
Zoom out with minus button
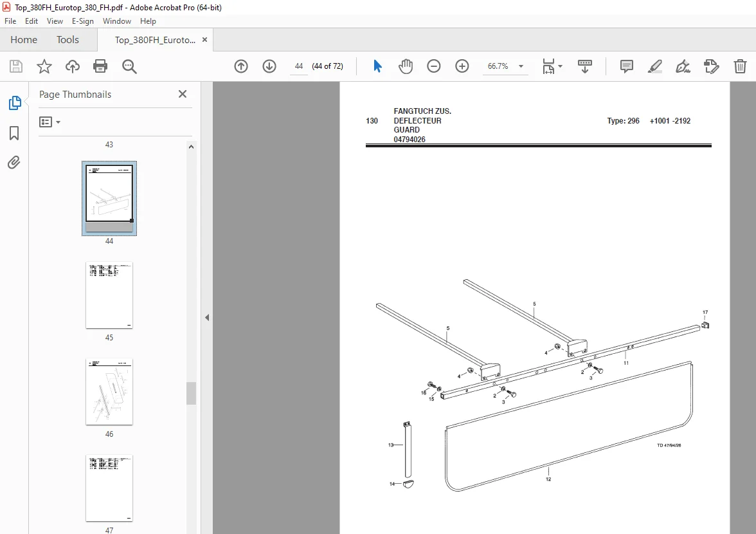point(433,66)
